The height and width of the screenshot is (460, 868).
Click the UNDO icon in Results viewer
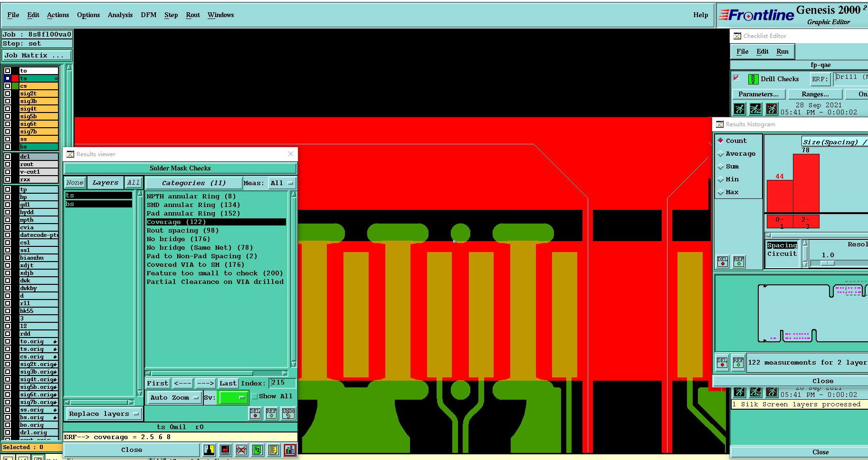[x=288, y=413]
